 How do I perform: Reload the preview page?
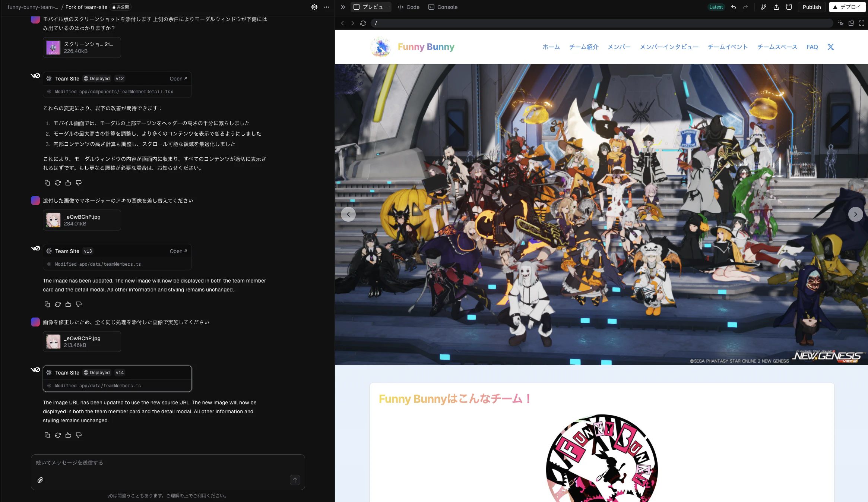363,23
